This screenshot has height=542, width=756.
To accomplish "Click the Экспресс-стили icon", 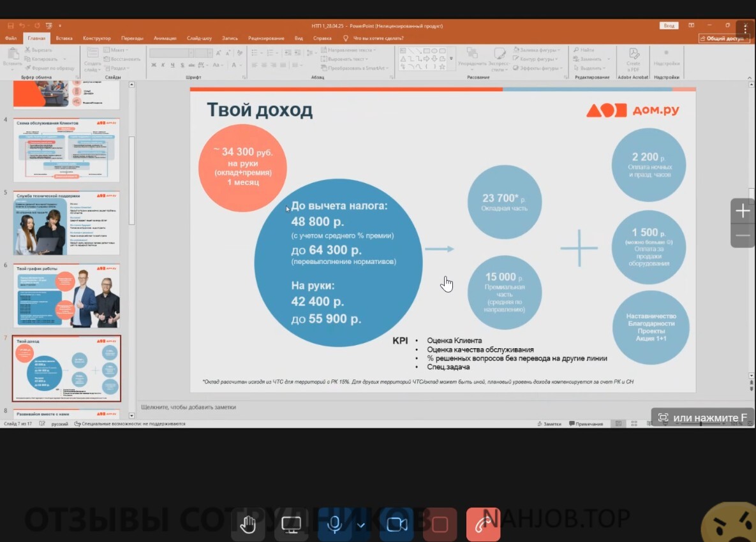I will (x=501, y=55).
